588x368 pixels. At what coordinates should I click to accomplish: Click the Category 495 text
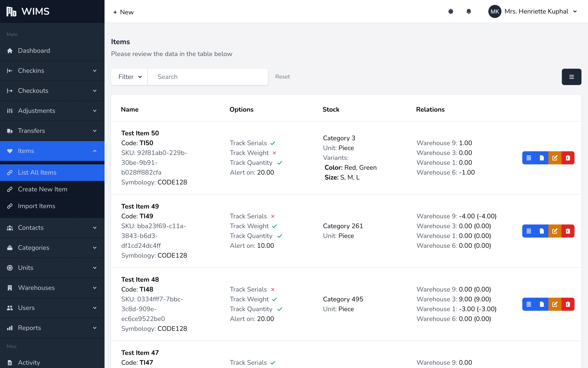coord(343,299)
